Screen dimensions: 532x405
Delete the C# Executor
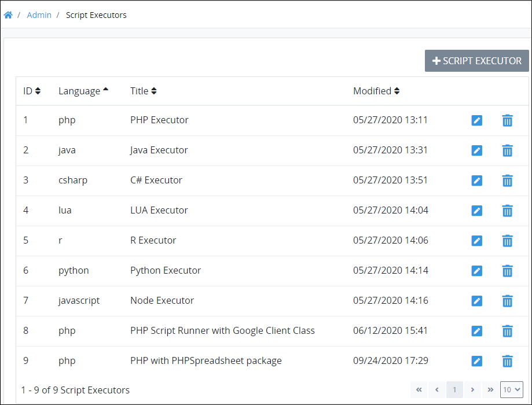507,181
